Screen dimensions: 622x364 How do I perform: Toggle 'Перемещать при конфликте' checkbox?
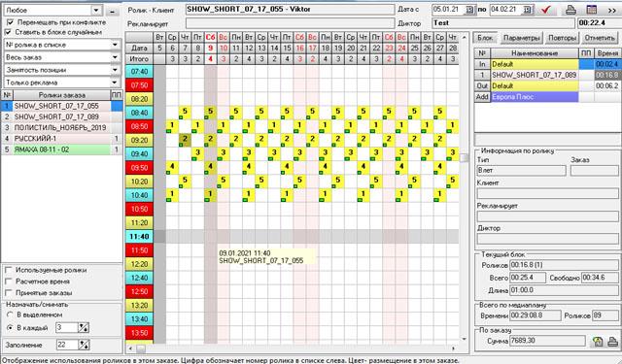[x=10, y=22]
